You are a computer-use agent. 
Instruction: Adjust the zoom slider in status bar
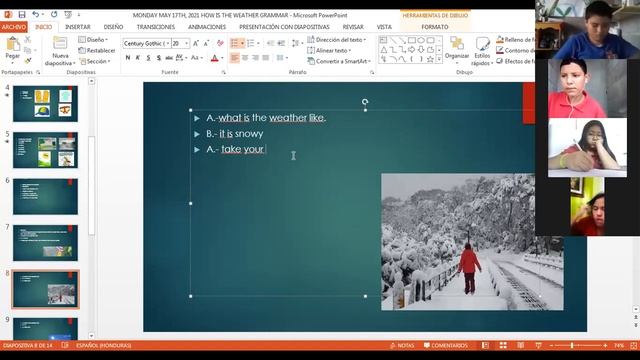tap(572, 345)
